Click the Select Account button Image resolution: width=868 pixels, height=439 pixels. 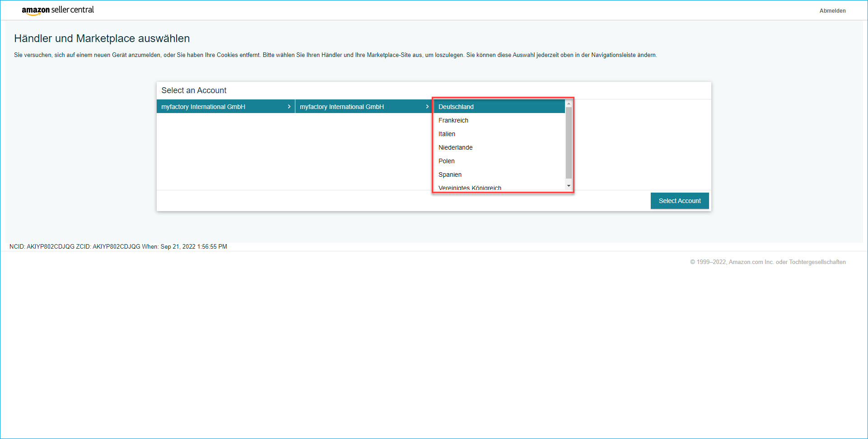(680, 201)
